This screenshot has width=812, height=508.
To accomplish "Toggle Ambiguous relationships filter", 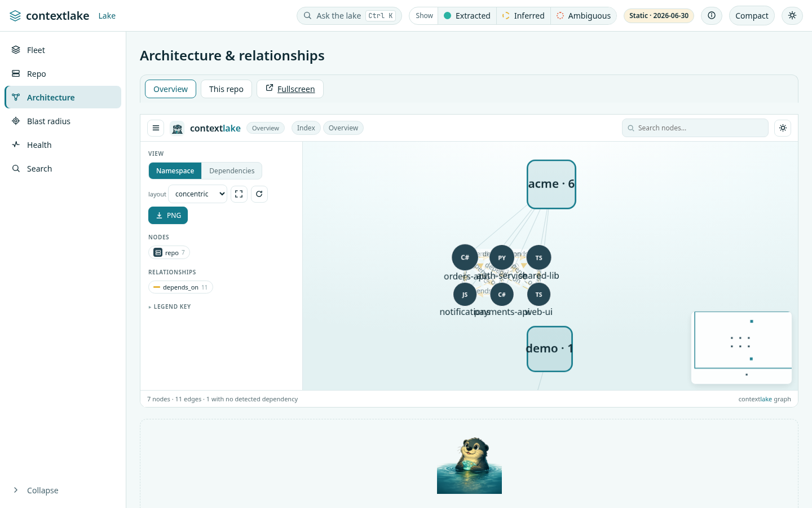I will tap(584, 16).
